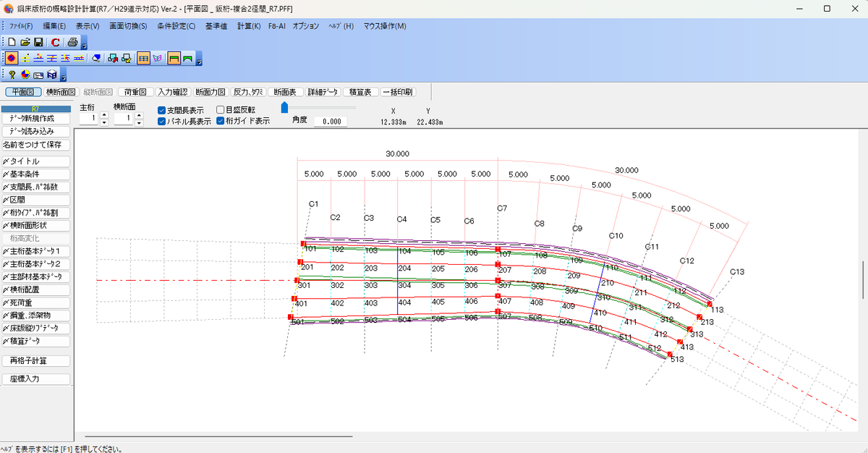
Task: Expand the first toolbar overflow arrow
Action: tap(84, 45)
